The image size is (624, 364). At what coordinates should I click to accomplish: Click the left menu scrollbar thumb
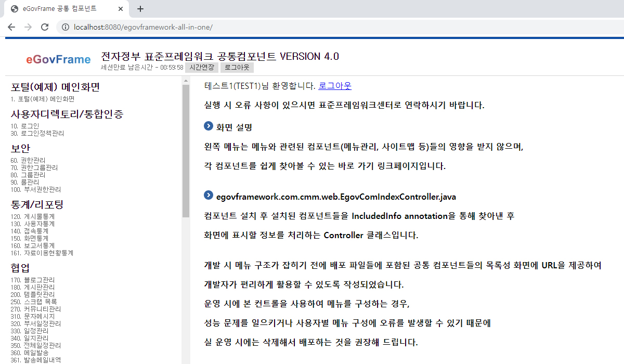(x=186, y=151)
